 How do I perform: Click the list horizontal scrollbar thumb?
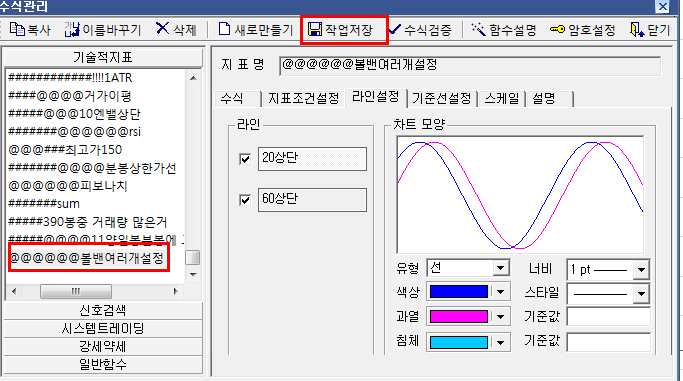pyautogui.click(x=76, y=291)
